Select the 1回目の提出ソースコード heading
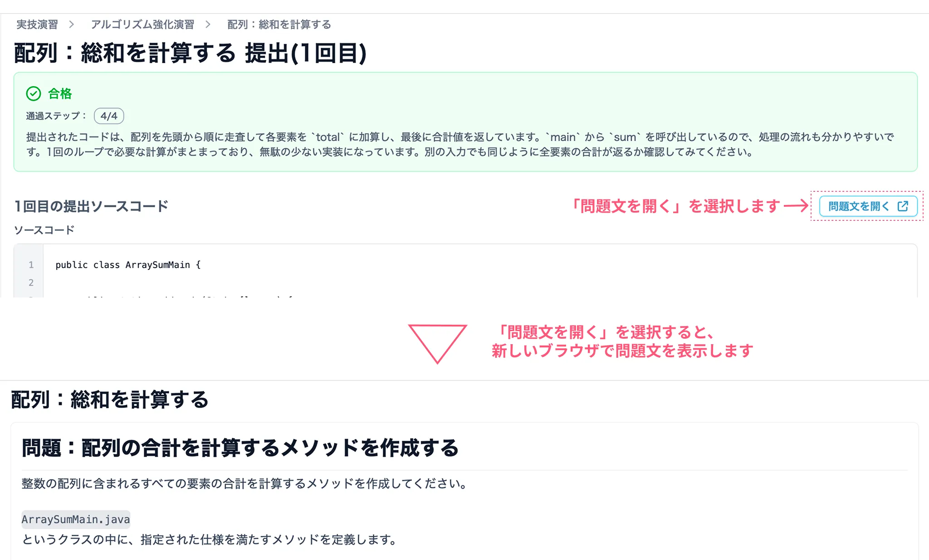The image size is (929, 560). (x=91, y=205)
